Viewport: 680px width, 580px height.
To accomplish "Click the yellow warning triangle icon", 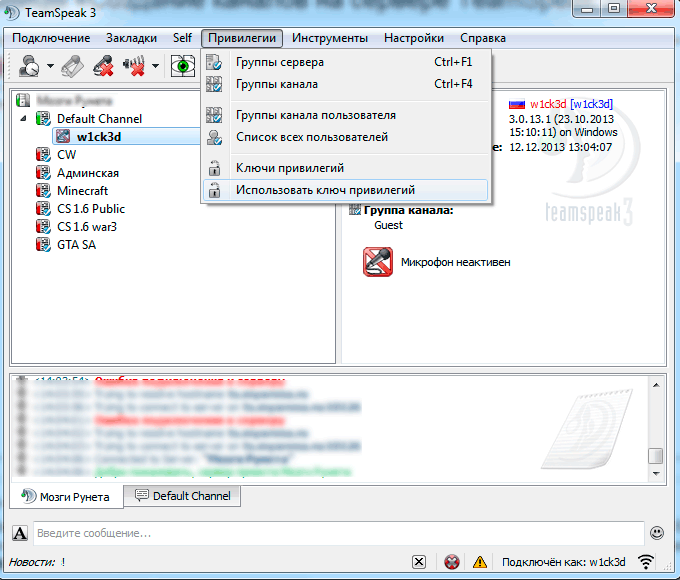I will coord(480,562).
